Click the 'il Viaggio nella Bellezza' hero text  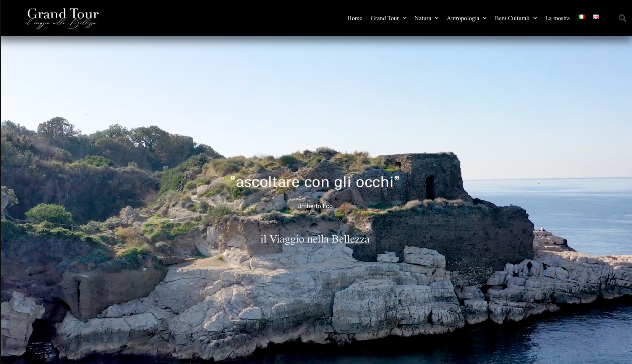click(x=315, y=239)
